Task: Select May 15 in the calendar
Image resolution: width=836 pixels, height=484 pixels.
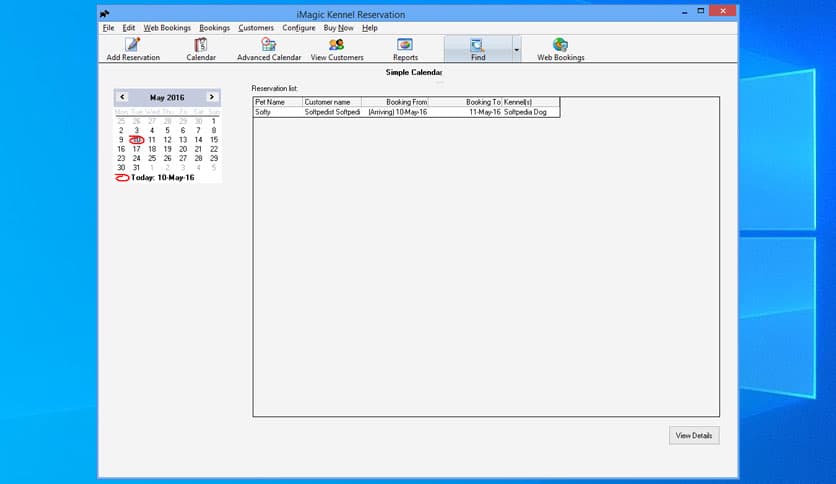Action: pyautogui.click(x=214, y=140)
